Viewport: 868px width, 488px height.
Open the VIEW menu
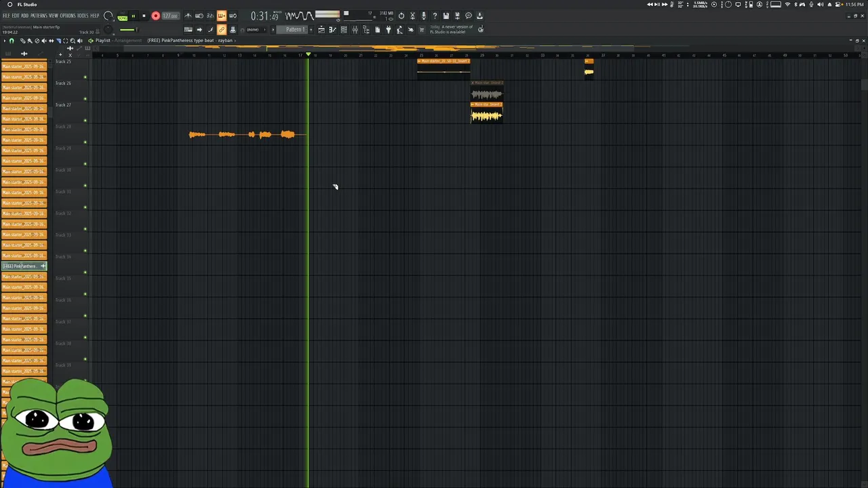[54, 16]
